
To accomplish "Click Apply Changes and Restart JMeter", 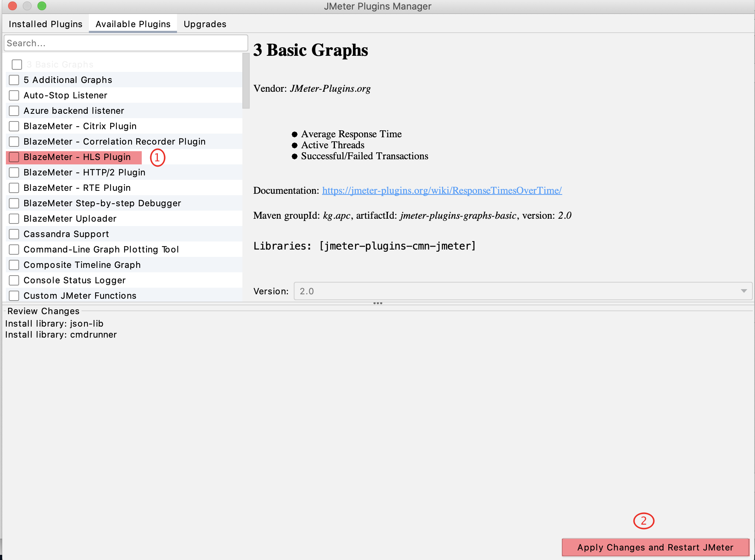I will click(655, 548).
